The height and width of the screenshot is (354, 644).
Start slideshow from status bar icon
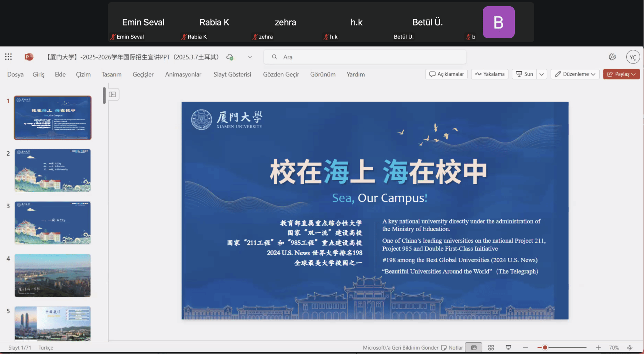point(508,347)
